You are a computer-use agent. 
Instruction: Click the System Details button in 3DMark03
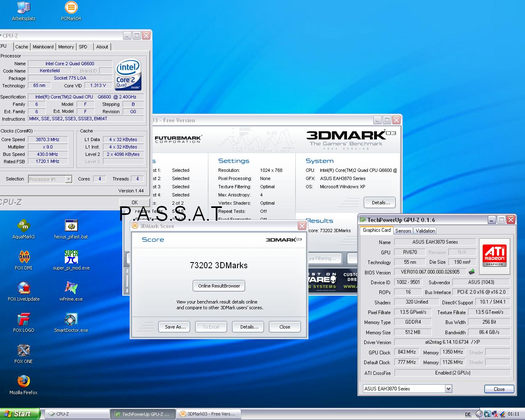[x=379, y=203]
